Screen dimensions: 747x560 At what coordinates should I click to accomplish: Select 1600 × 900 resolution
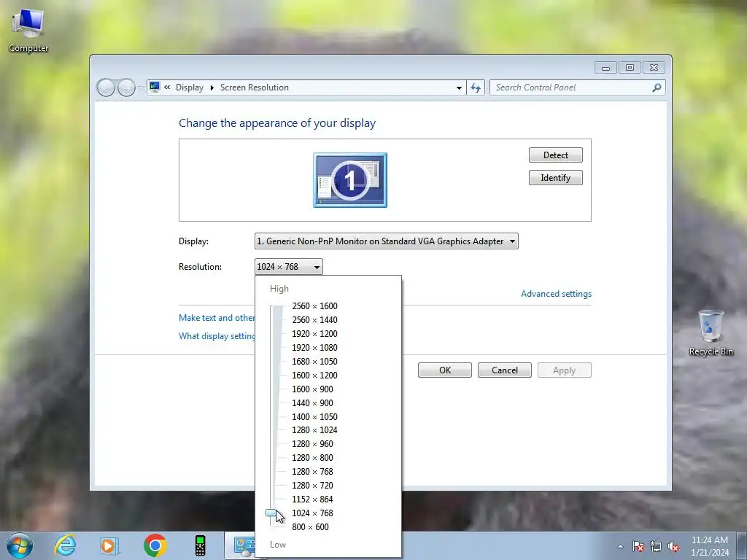(312, 389)
